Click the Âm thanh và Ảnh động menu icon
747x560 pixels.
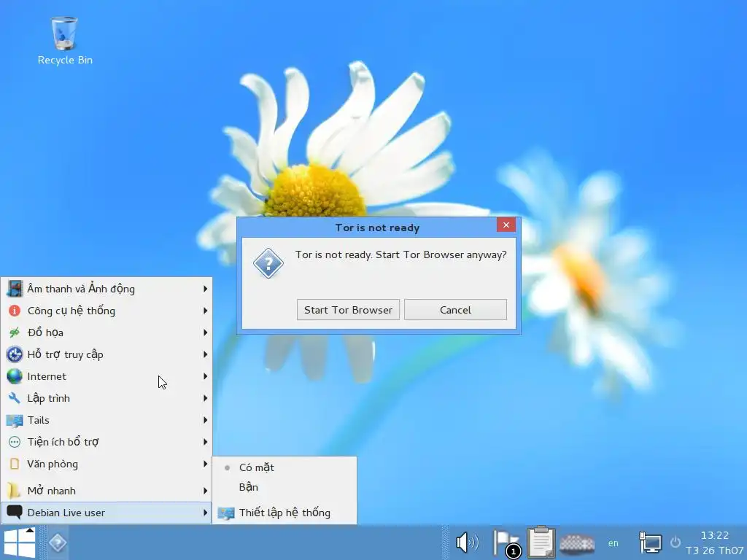click(15, 289)
